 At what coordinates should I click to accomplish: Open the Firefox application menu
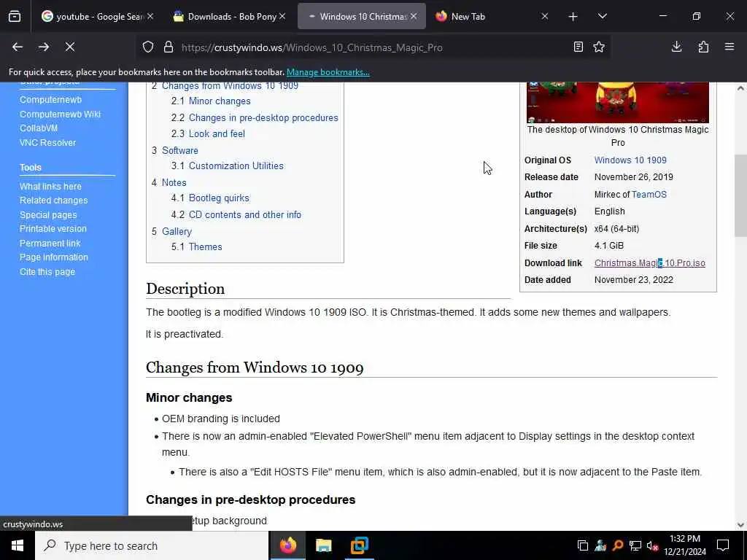pos(729,47)
